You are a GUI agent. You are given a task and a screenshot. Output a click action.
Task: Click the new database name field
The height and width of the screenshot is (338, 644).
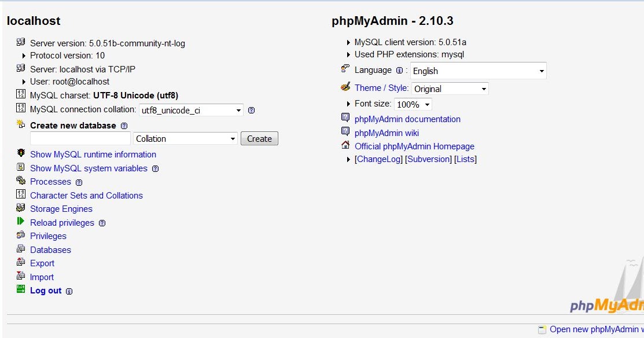pyautogui.click(x=80, y=138)
